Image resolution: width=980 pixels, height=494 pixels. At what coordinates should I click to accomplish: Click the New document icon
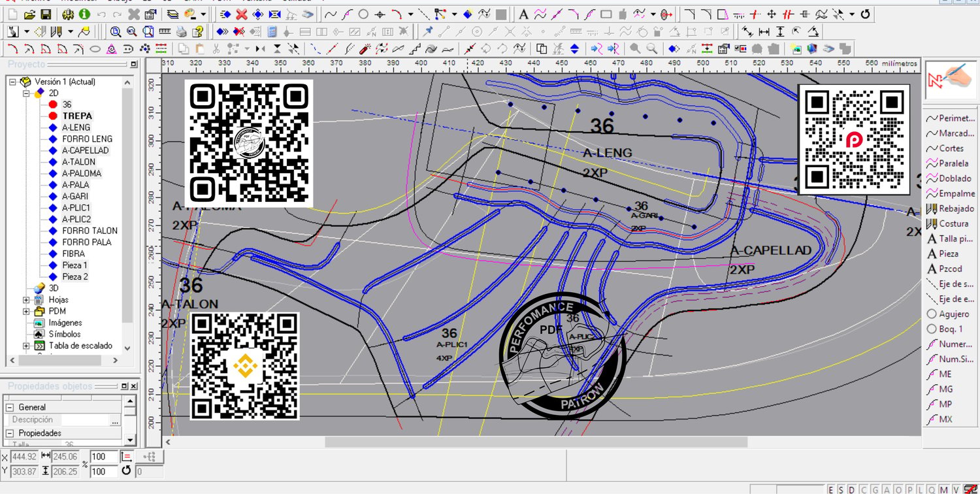12,14
